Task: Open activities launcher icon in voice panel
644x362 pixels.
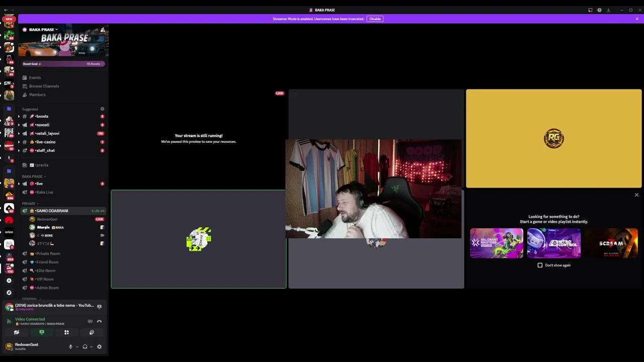Action: point(66,332)
